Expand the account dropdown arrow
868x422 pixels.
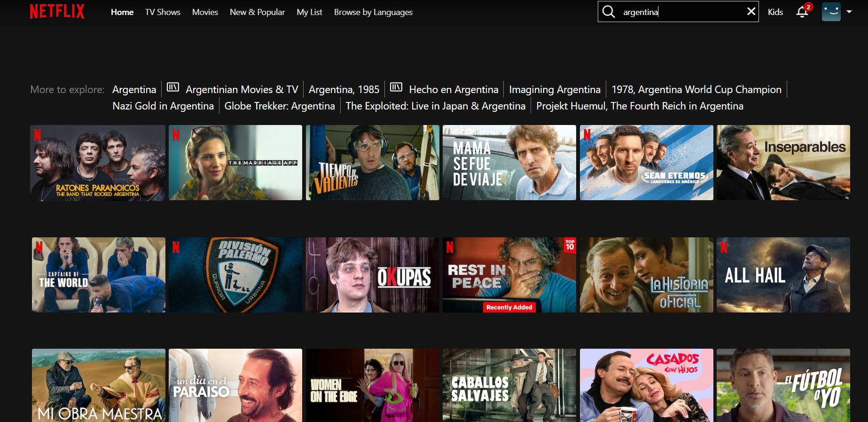(849, 12)
